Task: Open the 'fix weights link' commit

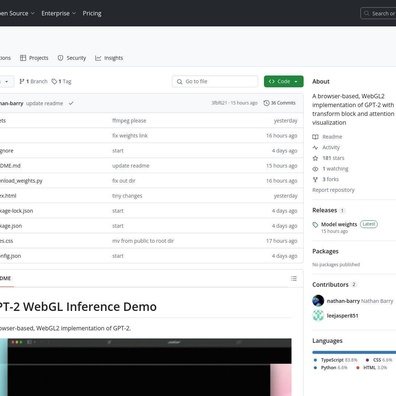Action: tap(130, 136)
